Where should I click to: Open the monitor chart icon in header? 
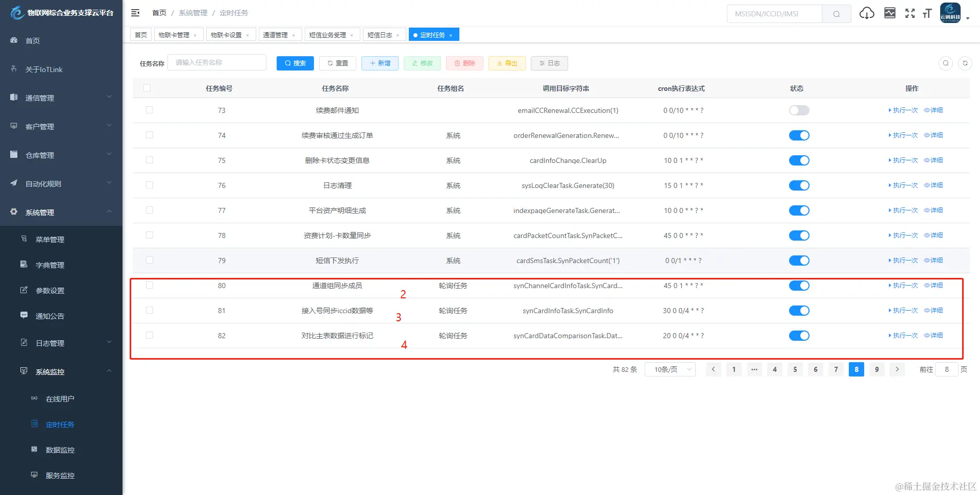tap(890, 13)
